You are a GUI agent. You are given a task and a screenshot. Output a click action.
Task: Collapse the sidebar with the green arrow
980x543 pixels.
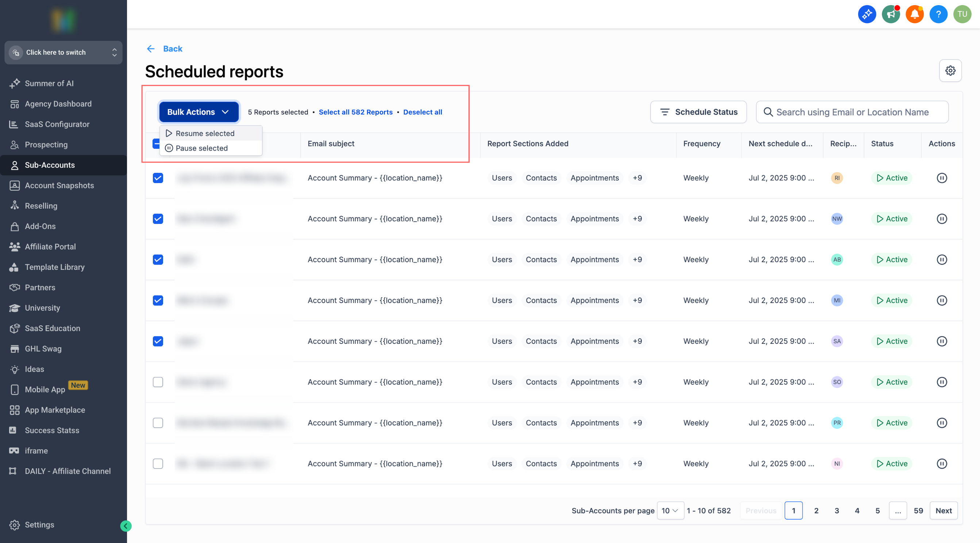coord(126,526)
